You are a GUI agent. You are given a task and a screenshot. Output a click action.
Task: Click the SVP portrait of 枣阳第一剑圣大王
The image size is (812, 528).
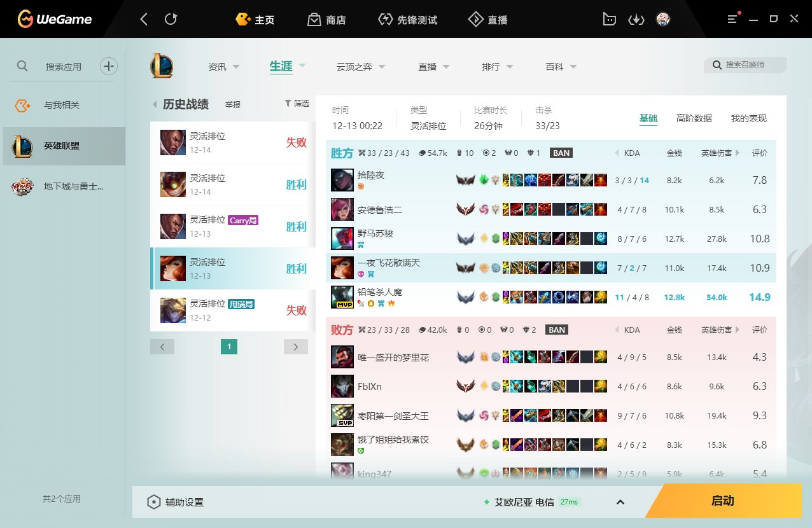[x=342, y=415]
